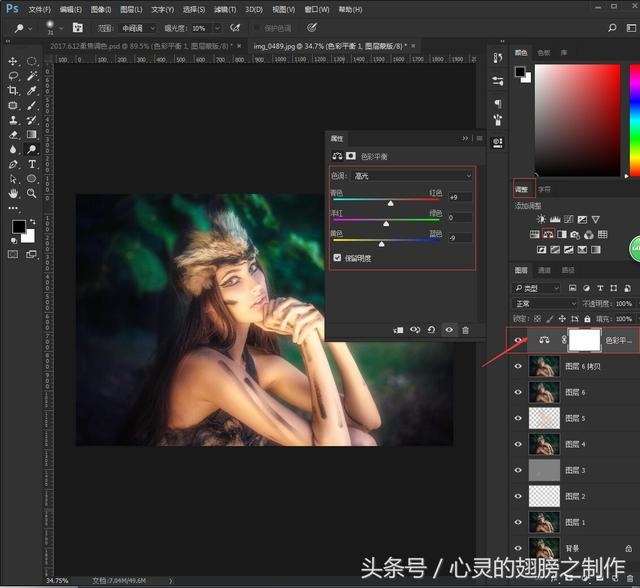
Task: Open the Properties panel flyout menu
Action: pyautogui.click(x=480, y=139)
